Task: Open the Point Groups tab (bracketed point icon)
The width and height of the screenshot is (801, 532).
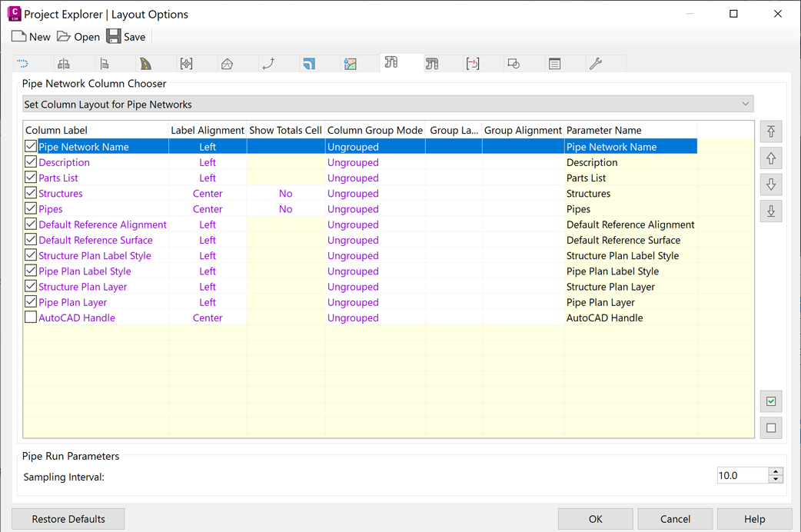Action: pyautogui.click(x=187, y=64)
